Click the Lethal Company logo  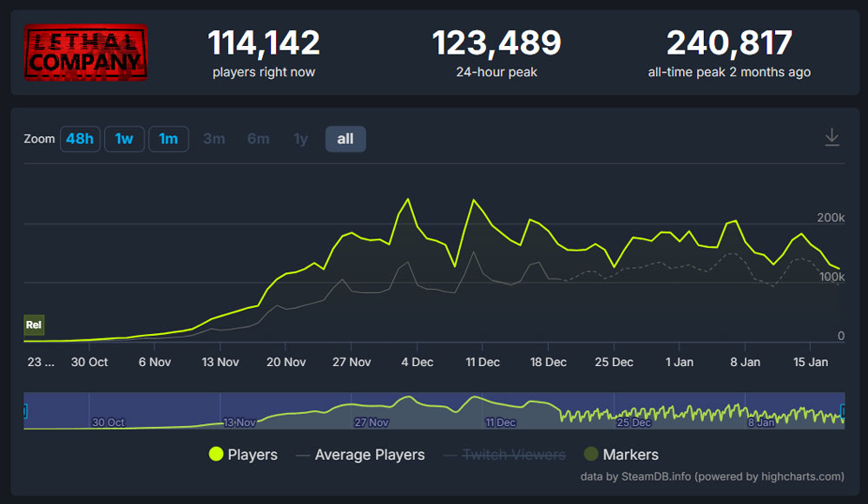tap(84, 51)
